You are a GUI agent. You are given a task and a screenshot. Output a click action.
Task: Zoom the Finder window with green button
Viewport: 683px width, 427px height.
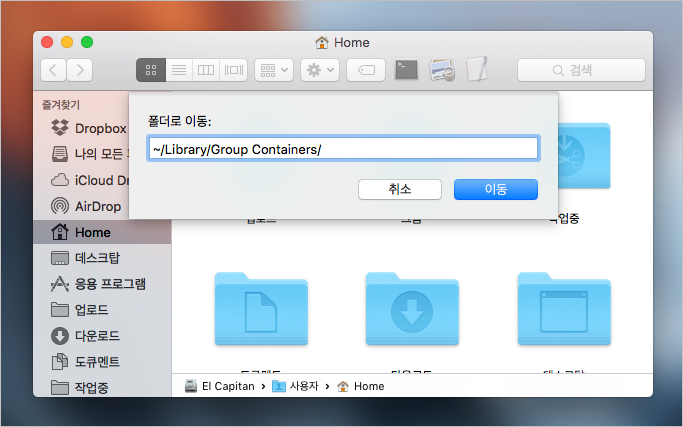pos(87,42)
